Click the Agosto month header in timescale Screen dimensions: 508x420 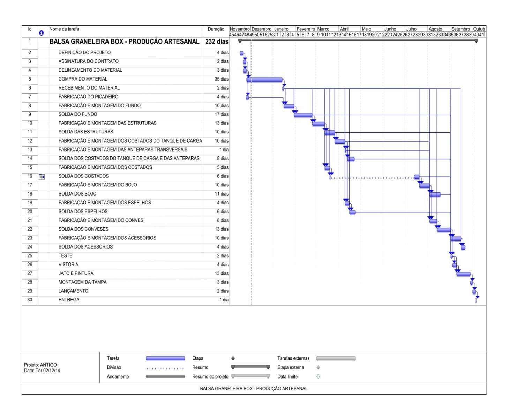click(x=435, y=29)
